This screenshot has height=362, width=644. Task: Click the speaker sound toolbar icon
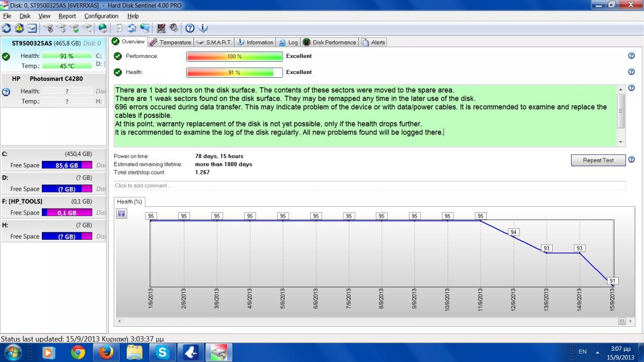tap(174, 28)
